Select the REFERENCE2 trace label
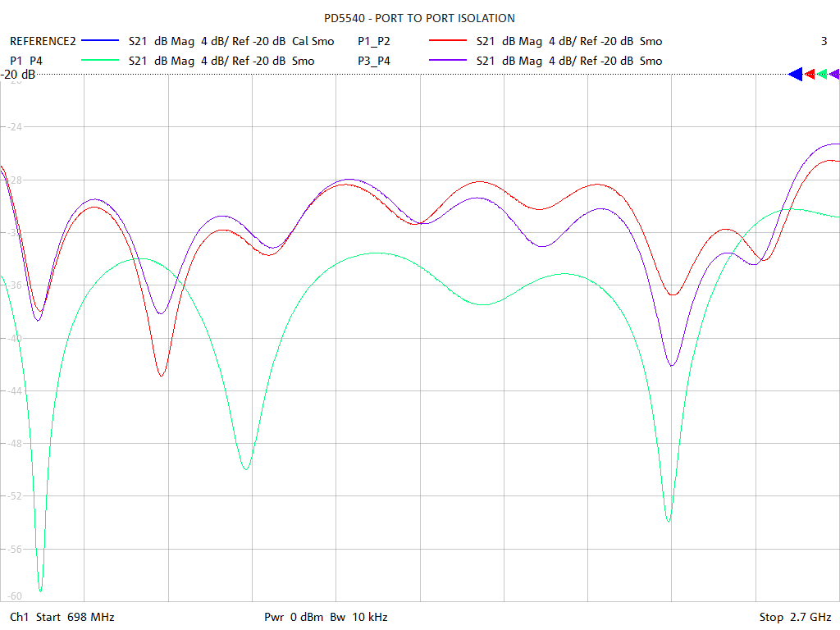Image resolution: width=840 pixels, height=630 pixels. [43, 41]
